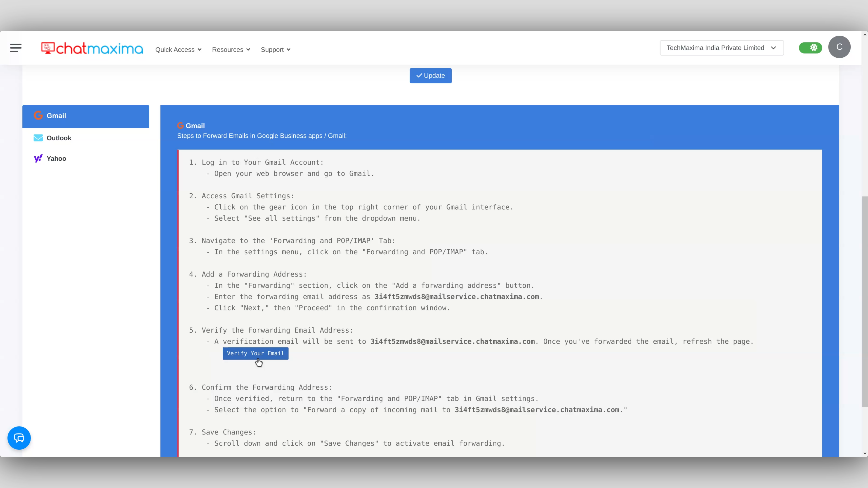Expand the Resources menu
Image resolution: width=868 pixels, height=488 pixels.
(231, 49)
